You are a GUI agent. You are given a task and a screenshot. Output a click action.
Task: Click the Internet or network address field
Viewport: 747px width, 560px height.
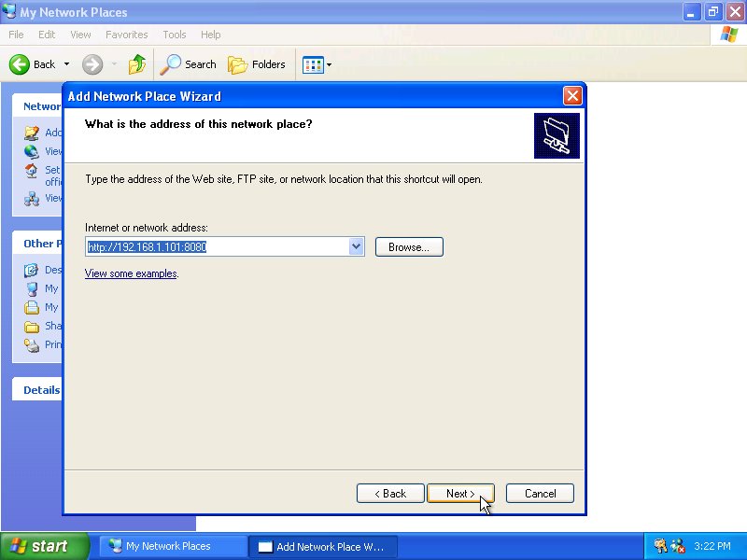pyautogui.click(x=216, y=246)
